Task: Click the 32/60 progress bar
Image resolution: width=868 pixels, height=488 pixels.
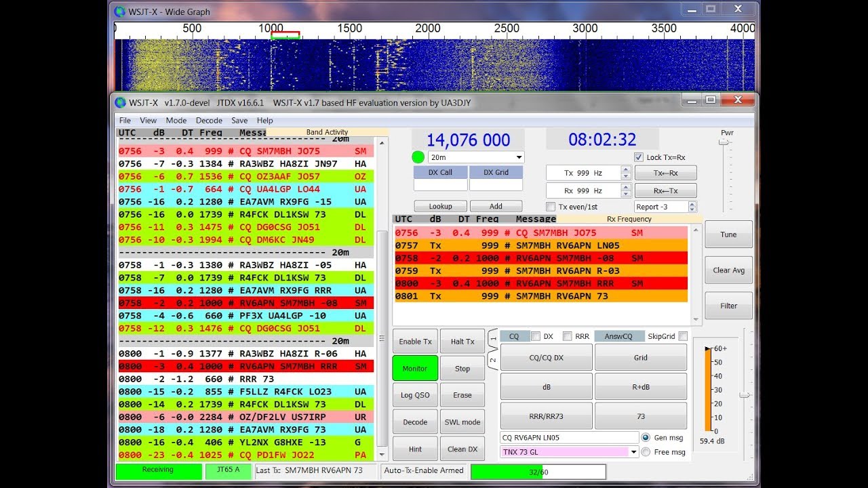Action: point(538,471)
